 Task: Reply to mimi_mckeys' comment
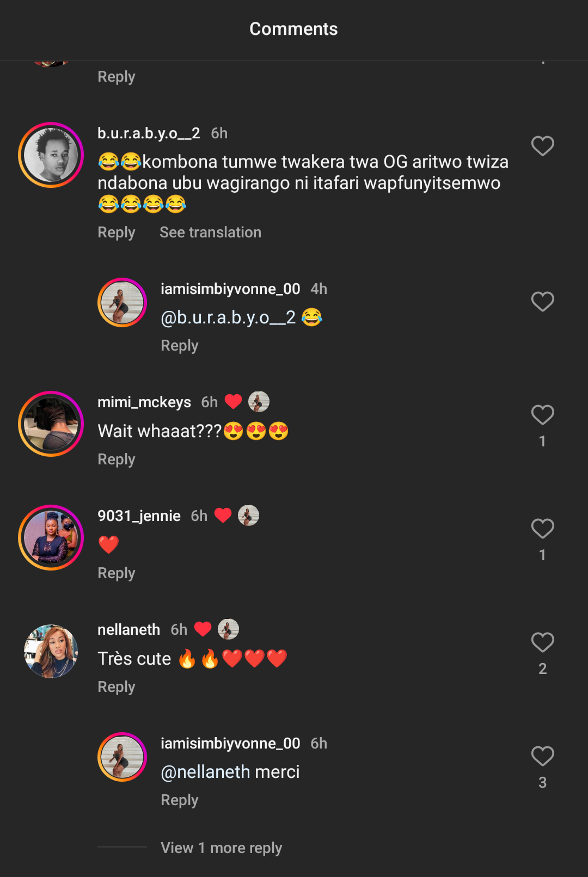[x=117, y=459]
